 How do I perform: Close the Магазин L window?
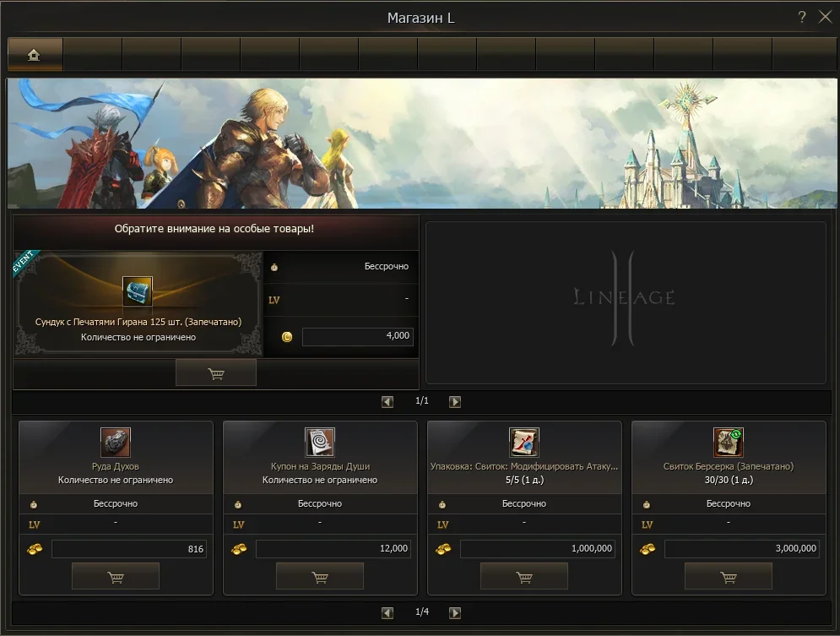825,17
